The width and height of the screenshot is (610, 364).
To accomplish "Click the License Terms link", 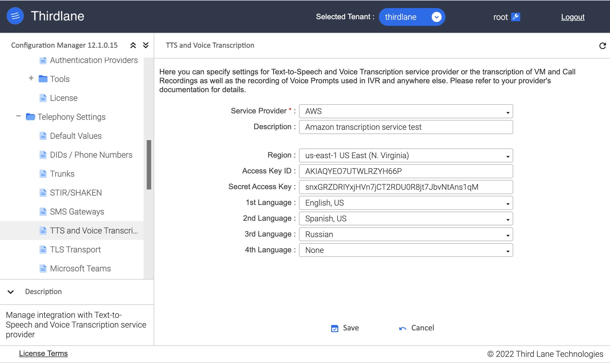I will pyautogui.click(x=43, y=354).
